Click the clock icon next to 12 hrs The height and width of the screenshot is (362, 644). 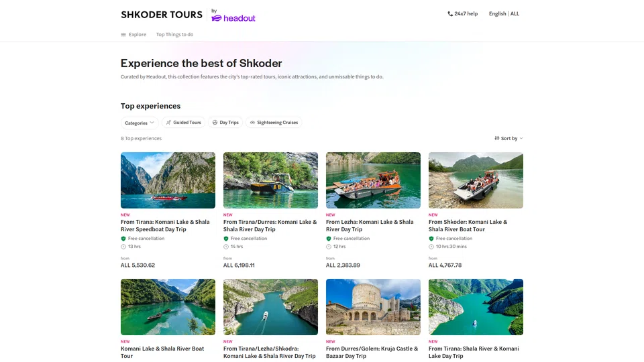coord(329,247)
